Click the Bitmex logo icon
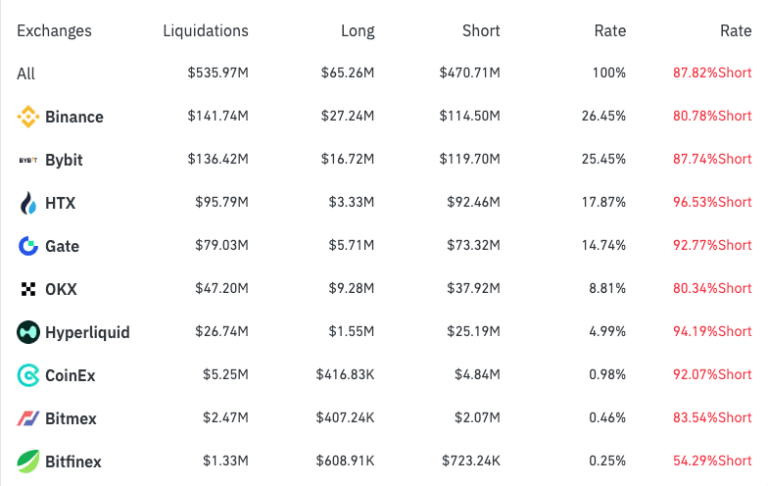This screenshot has width=768, height=486. click(28, 418)
